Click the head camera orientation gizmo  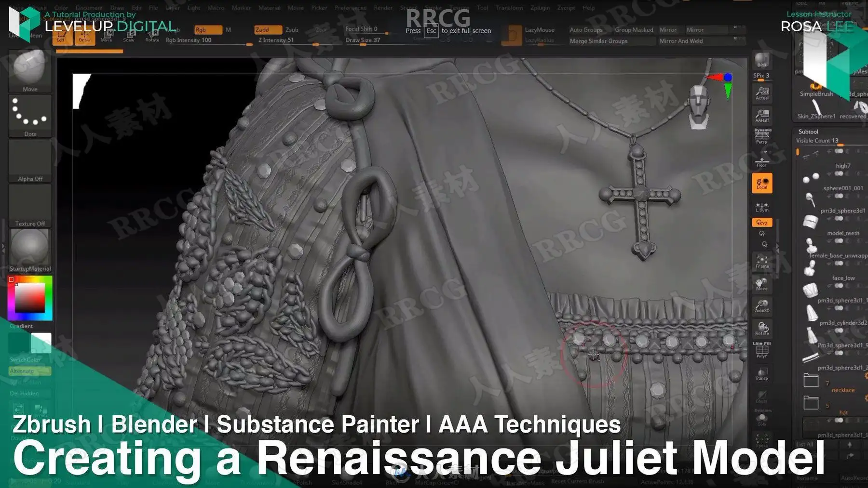pos(698,107)
